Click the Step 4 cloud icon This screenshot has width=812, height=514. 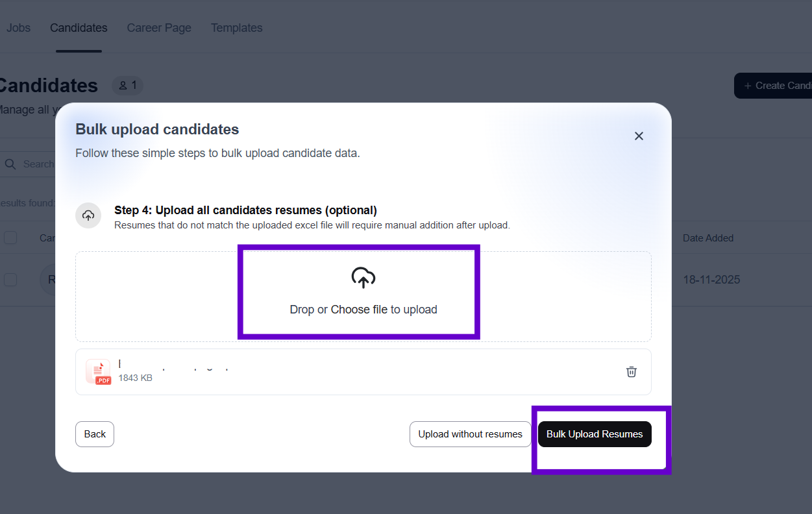88,215
